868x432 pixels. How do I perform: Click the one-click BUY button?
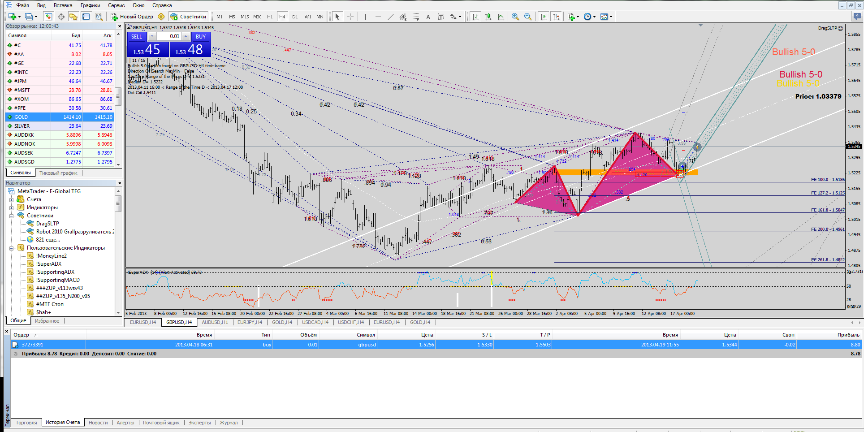(201, 37)
